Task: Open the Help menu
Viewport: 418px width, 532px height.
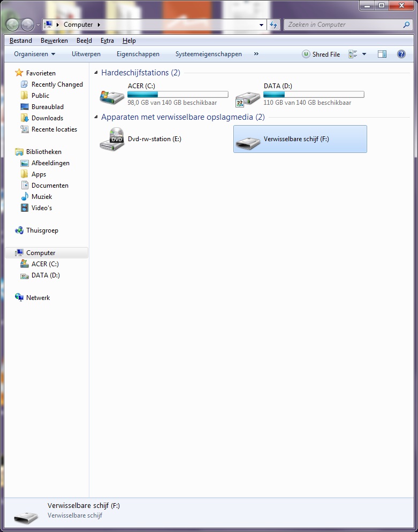Action: coord(129,41)
